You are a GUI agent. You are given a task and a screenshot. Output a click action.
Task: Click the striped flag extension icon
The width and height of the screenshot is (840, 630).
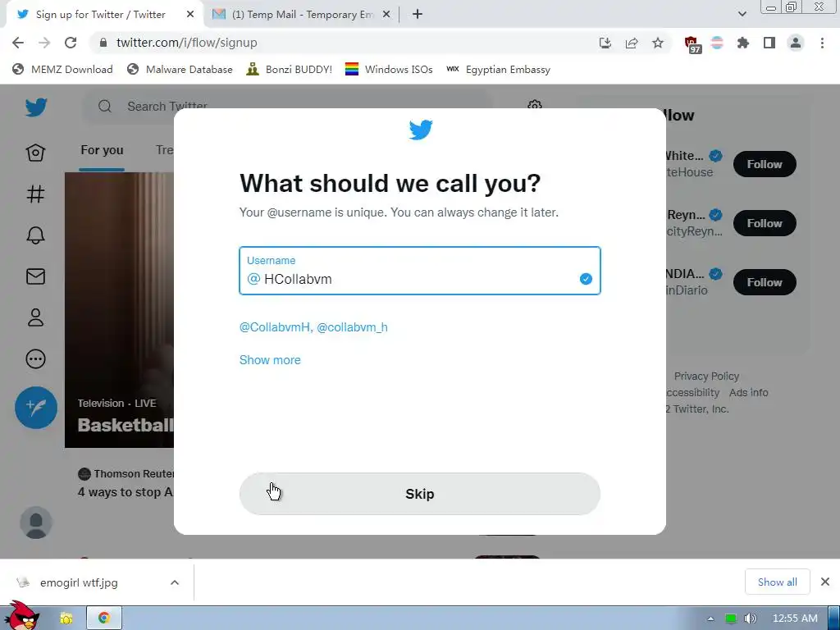coord(717,43)
